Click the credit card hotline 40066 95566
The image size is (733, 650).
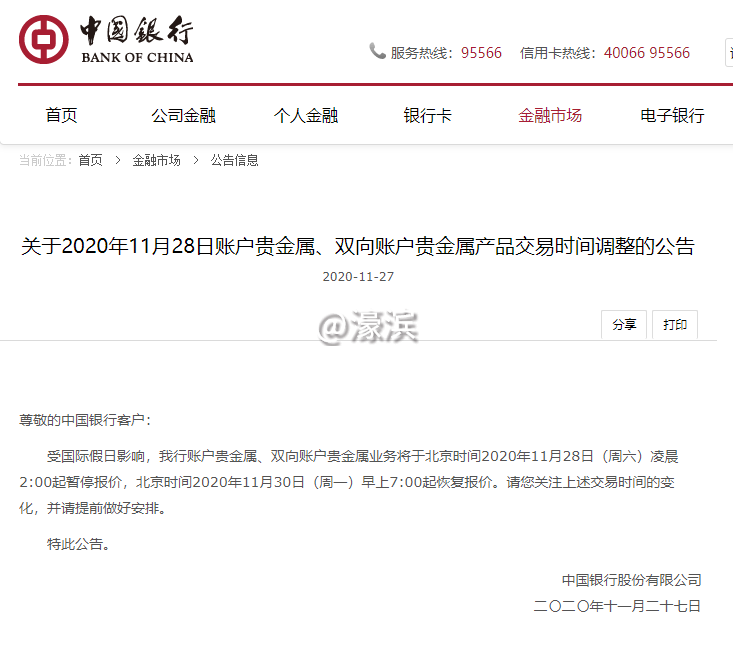point(647,53)
